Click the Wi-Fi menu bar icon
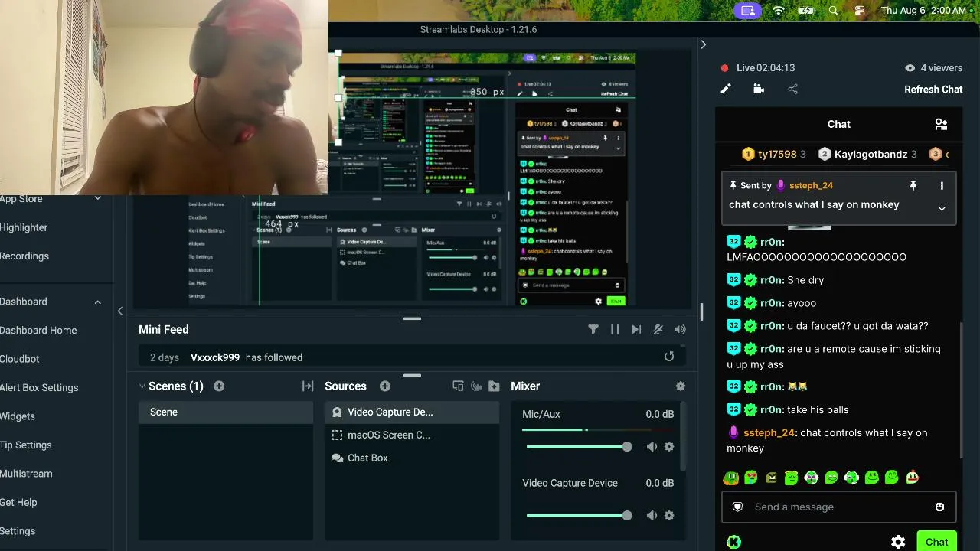Screen dimensions: 980x551 tap(778, 11)
